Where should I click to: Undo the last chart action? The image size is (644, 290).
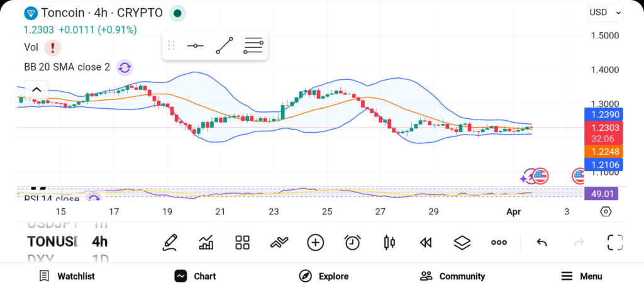pyautogui.click(x=541, y=242)
